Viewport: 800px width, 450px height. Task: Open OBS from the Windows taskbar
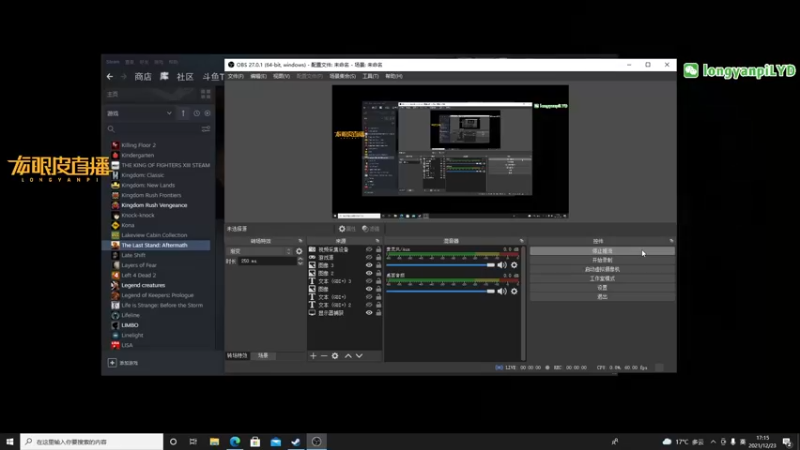pyautogui.click(x=316, y=441)
